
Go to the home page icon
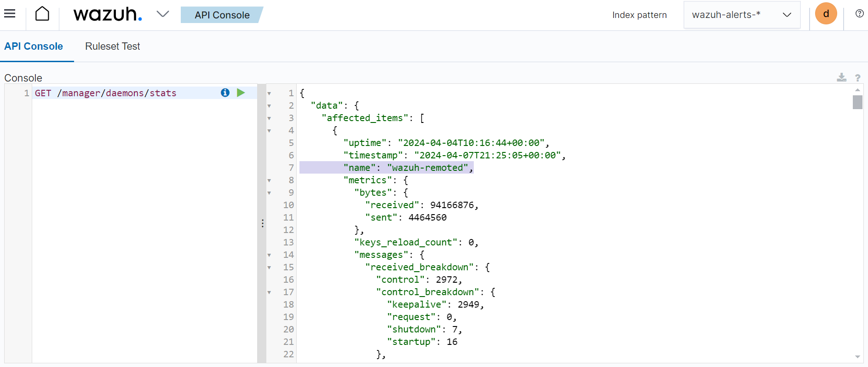click(x=42, y=14)
